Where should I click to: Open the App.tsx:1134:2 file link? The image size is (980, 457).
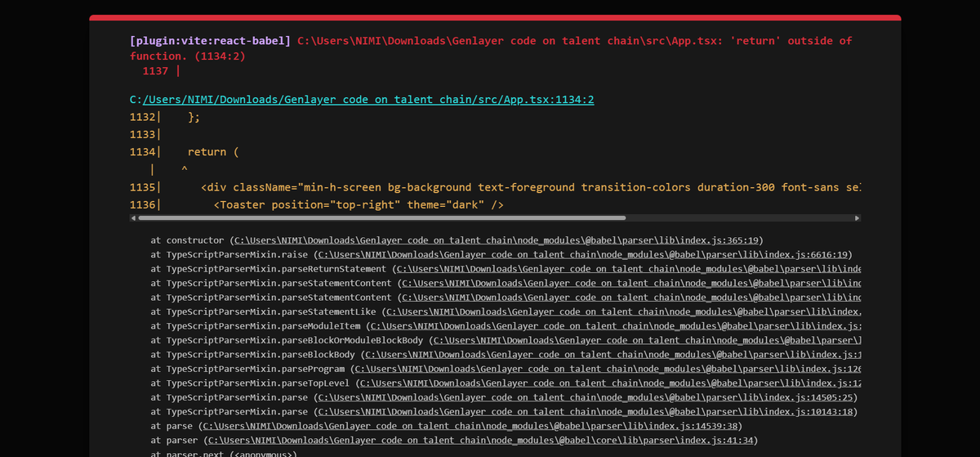[368, 100]
